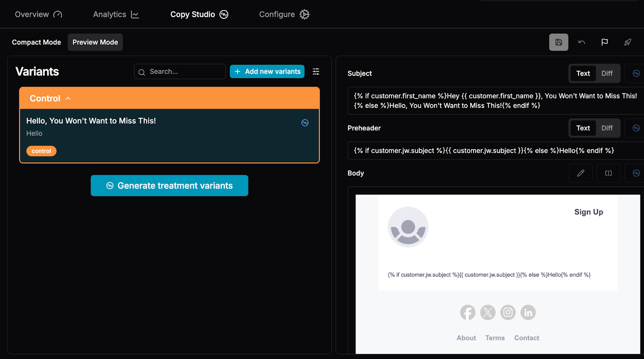Click the save icon in the toolbar
Viewport: 644px width, 359px height.
pos(558,42)
